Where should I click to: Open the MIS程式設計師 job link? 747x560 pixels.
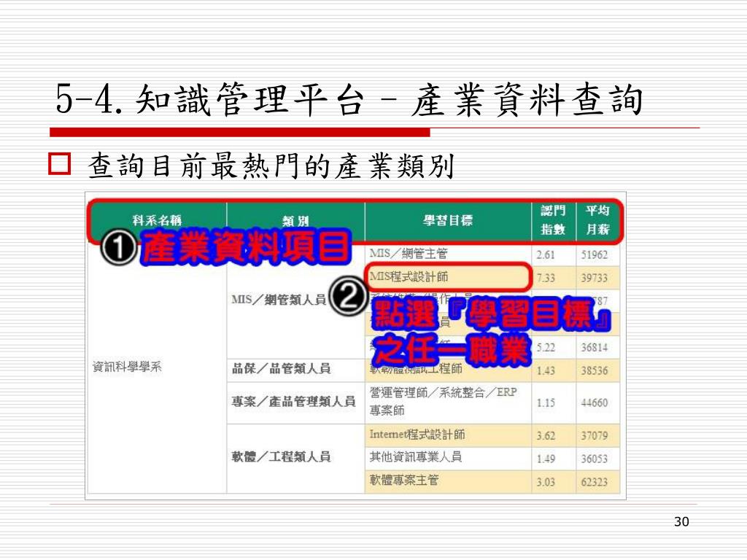click(x=409, y=276)
